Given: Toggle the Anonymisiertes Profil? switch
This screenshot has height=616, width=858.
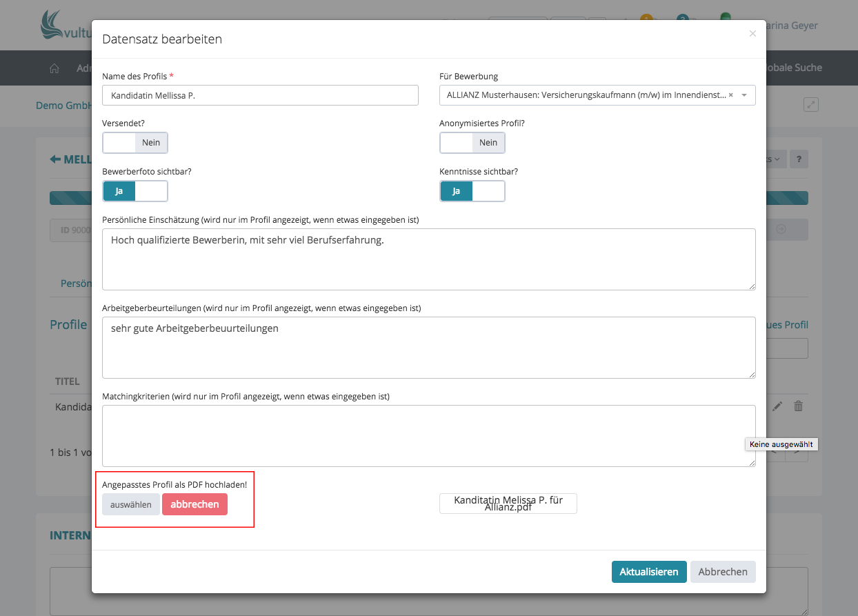Looking at the screenshot, I should pyautogui.click(x=472, y=143).
